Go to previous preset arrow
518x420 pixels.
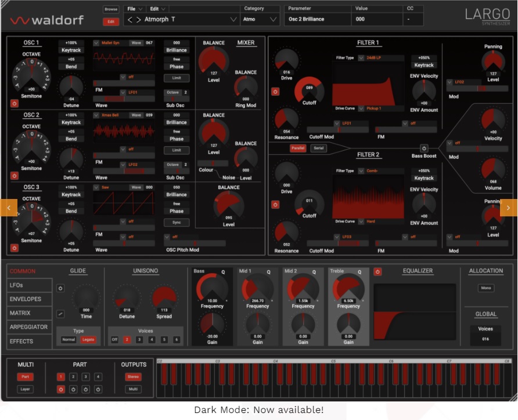click(130, 20)
